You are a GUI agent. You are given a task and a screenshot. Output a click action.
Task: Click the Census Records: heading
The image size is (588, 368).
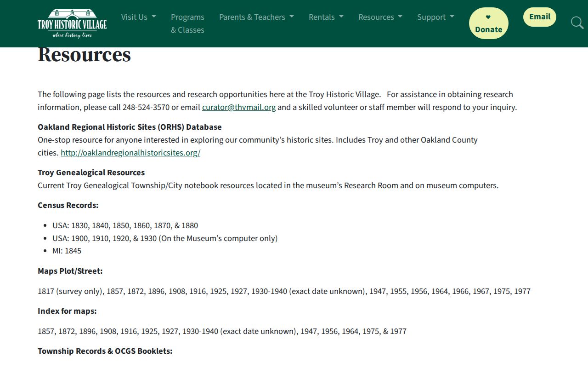(68, 205)
